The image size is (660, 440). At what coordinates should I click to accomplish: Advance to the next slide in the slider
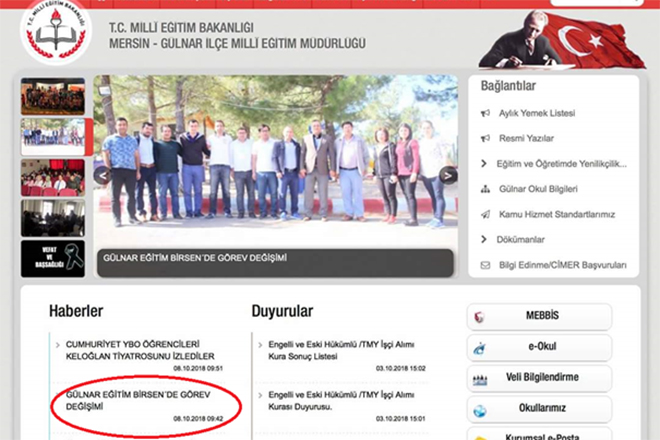click(448, 175)
